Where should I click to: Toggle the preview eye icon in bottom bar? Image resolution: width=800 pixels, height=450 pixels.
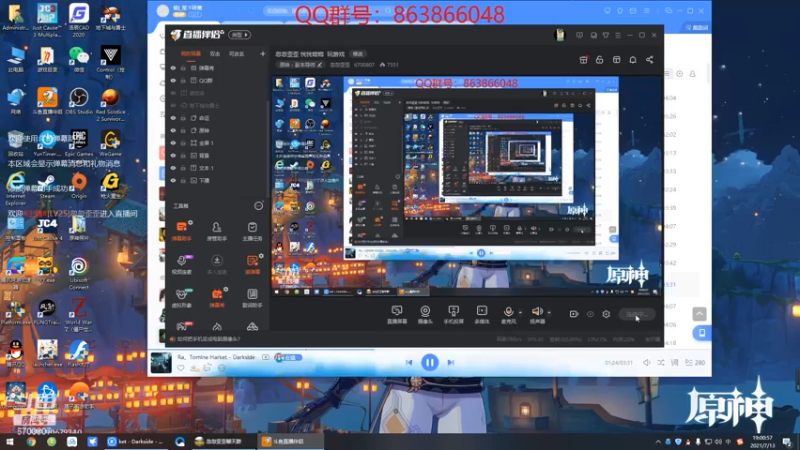590,314
